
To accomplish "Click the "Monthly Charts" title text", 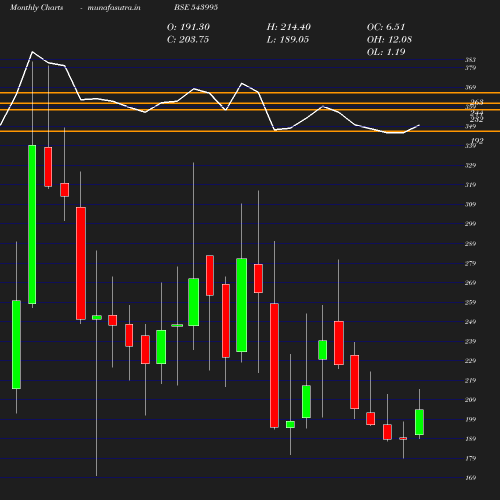I will [36, 7].
